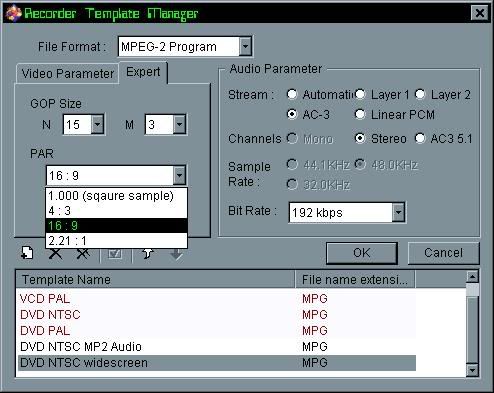The width and height of the screenshot is (494, 393).
Task: Click the Cancel button
Action: click(443, 253)
